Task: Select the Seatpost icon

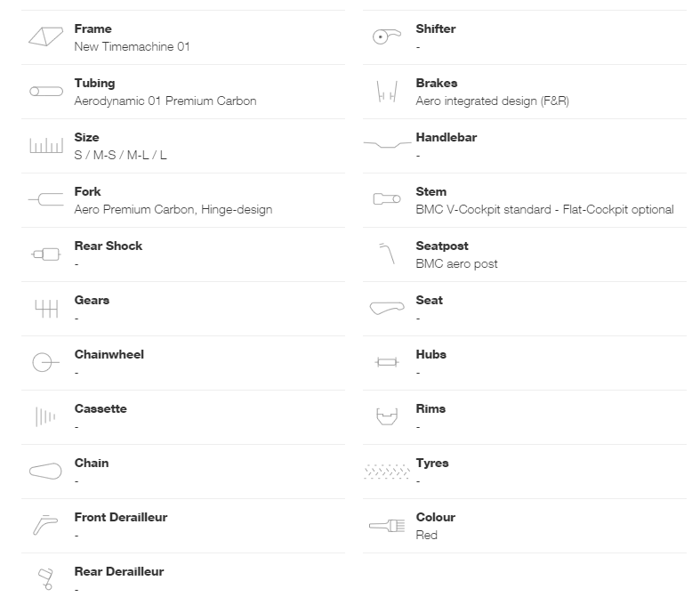Action: pos(387,254)
